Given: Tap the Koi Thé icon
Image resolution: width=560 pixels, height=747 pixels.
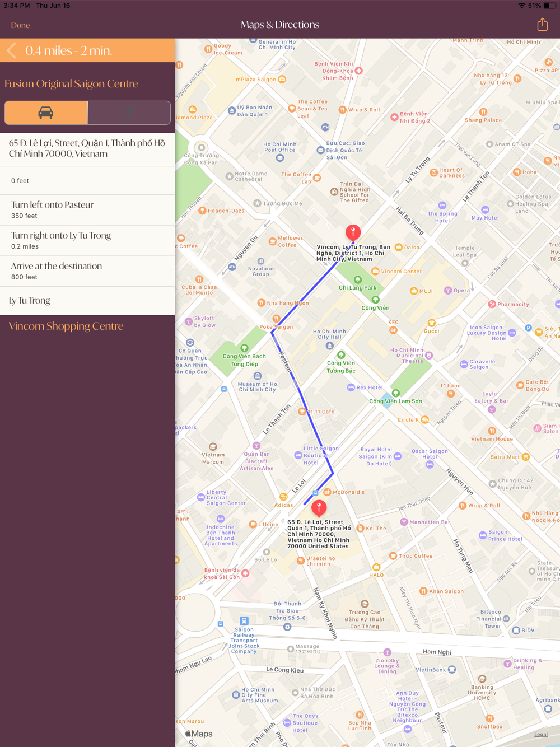Looking at the screenshot, I should point(361,528).
